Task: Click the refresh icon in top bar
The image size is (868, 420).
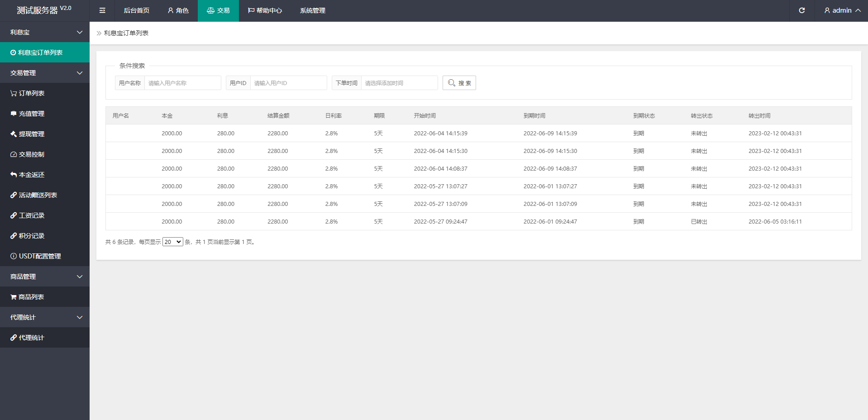Action: click(801, 10)
